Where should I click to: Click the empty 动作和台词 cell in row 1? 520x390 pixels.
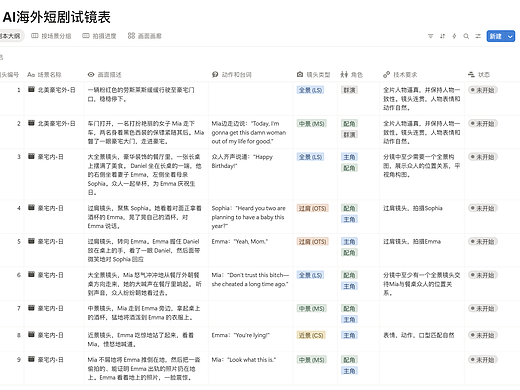click(x=251, y=99)
